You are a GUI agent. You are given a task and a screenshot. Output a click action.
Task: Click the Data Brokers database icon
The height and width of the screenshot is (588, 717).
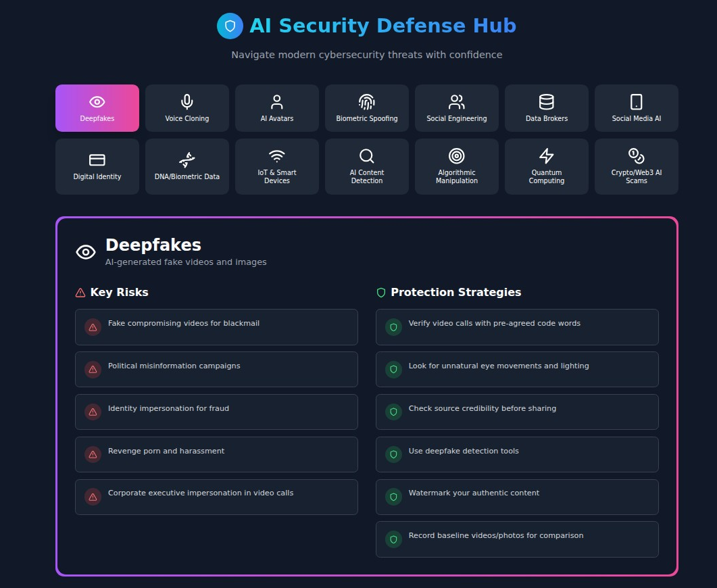546,101
